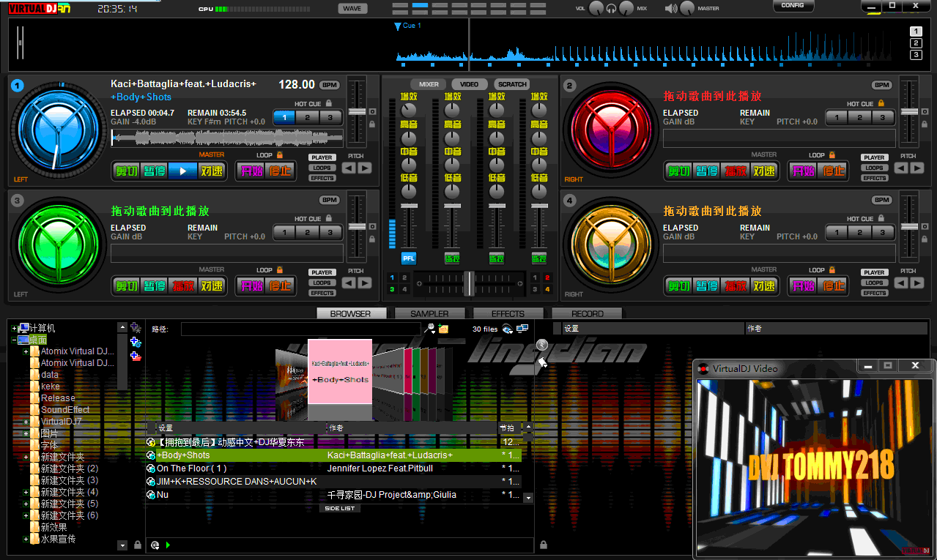Toggle the PFL button on mixer channel 1
This screenshot has height=560, width=937.
pyautogui.click(x=408, y=258)
